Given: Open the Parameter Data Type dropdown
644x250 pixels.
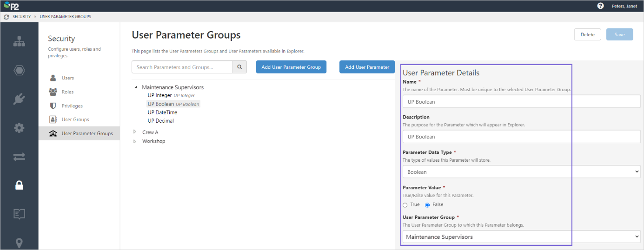Looking at the screenshot, I should click(521, 172).
